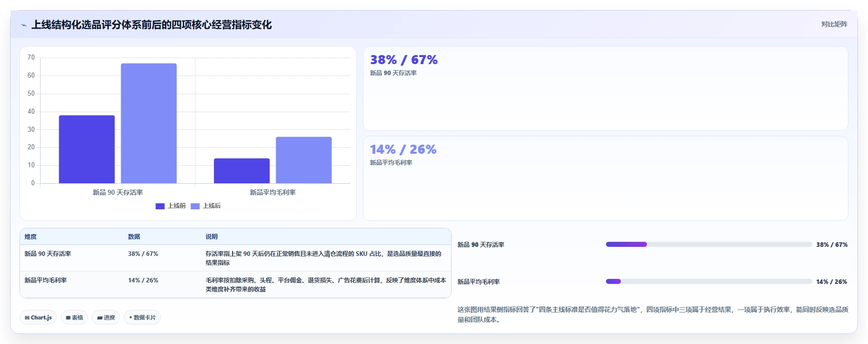Select table cell 新品平均毛利率
This screenshot has width=868, height=344.
pos(46,280)
